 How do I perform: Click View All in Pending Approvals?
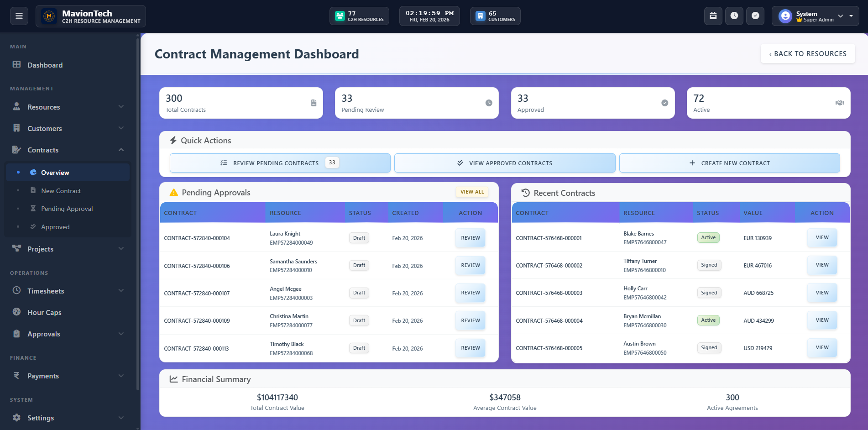(x=472, y=192)
